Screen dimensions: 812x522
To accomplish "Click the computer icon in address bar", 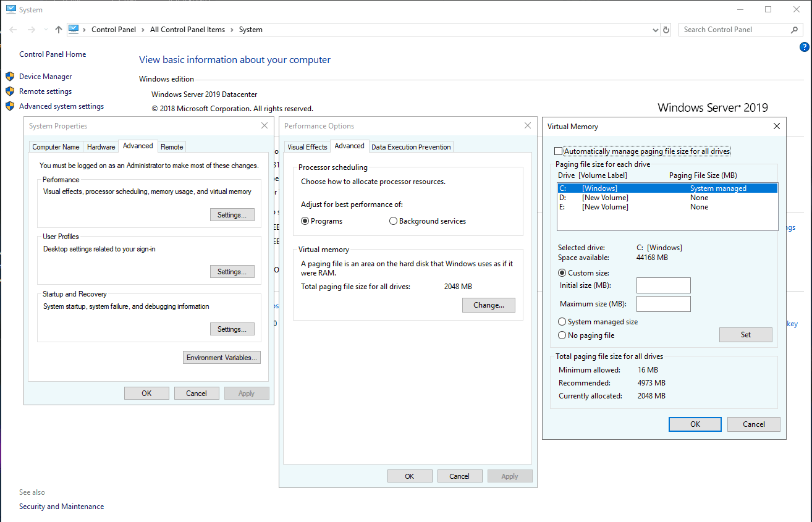I will click(x=74, y=29).
